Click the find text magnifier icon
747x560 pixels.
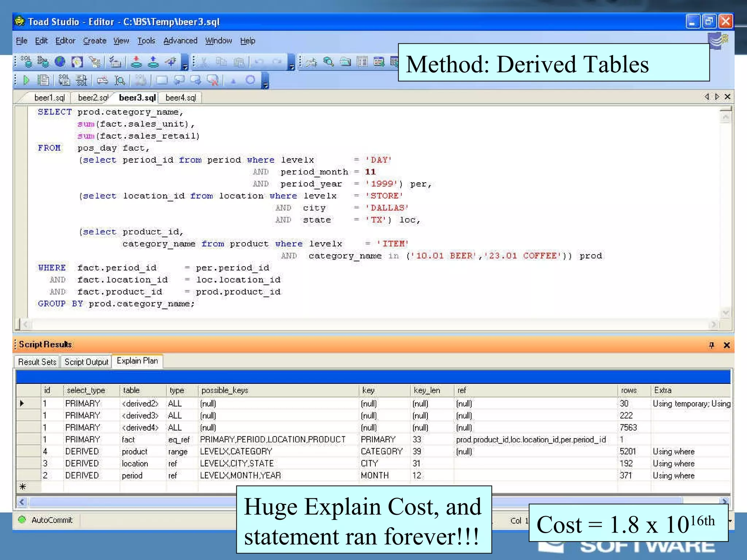pyautogui.click(x=120, y=80)
